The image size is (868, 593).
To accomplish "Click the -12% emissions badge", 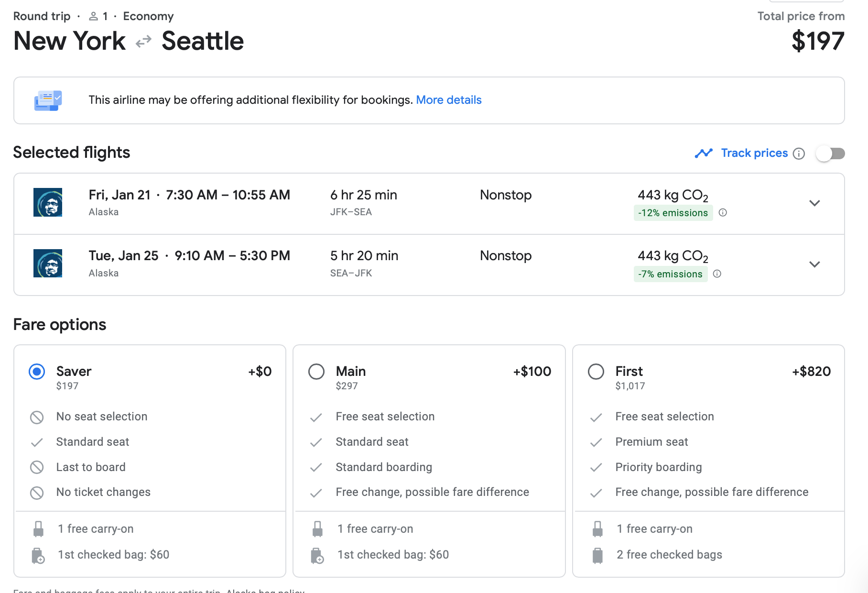I will pos(673,213).
